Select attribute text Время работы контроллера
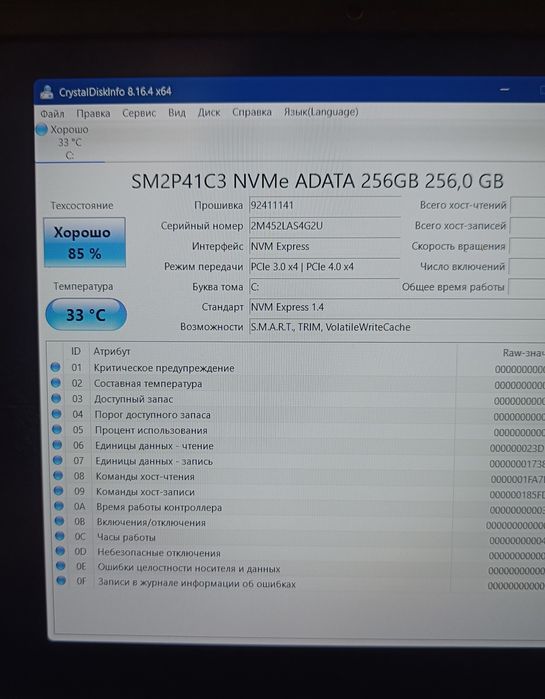The image size is (545, 699). pyautogui.click(x=159, y=507)
